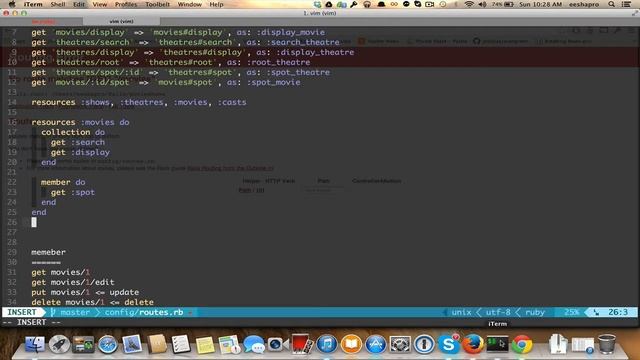Open the volume control in menu bar
Image resolution: width=640 pixels, height=360 pixels.
pyautogui.click(x=482, y=4)
